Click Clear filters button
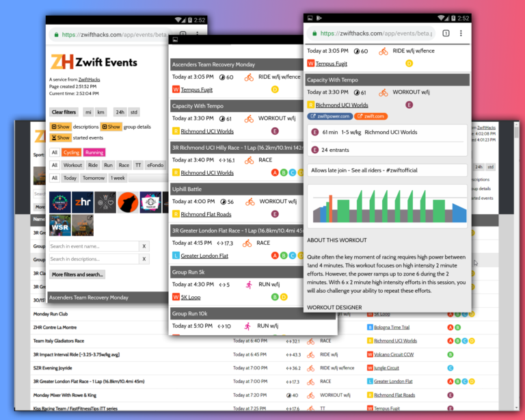The height and width of the screenshot is (420, 525). point(64,112)
